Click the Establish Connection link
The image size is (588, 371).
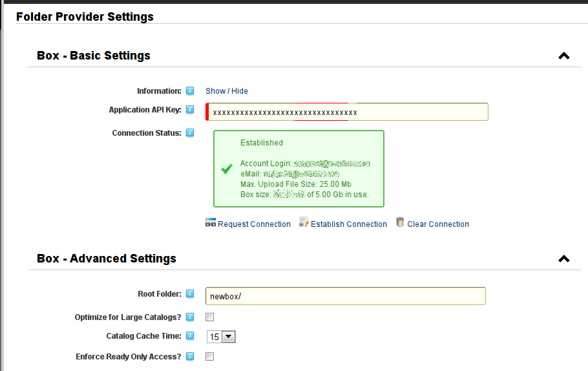(349, 224)
